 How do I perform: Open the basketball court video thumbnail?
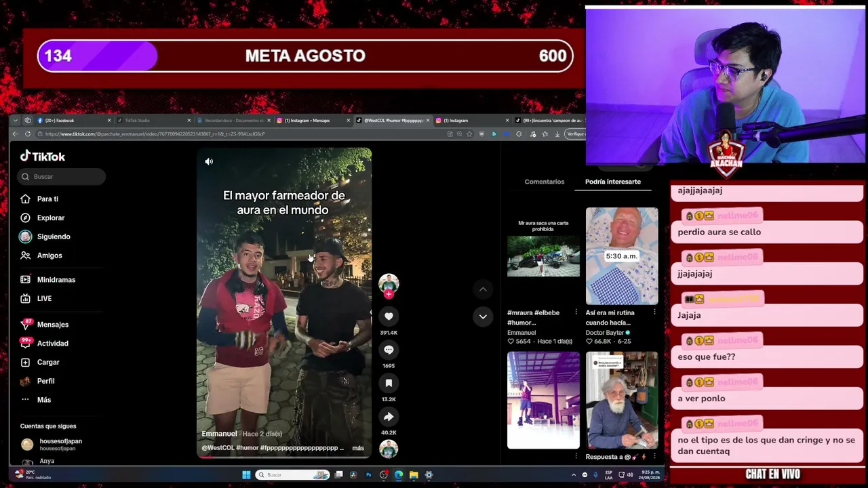tap(543, 400)
